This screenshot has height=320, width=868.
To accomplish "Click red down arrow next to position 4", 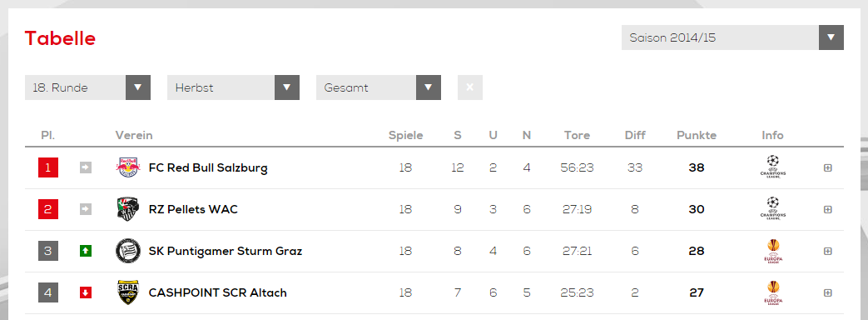I will [x=85, y=292].
